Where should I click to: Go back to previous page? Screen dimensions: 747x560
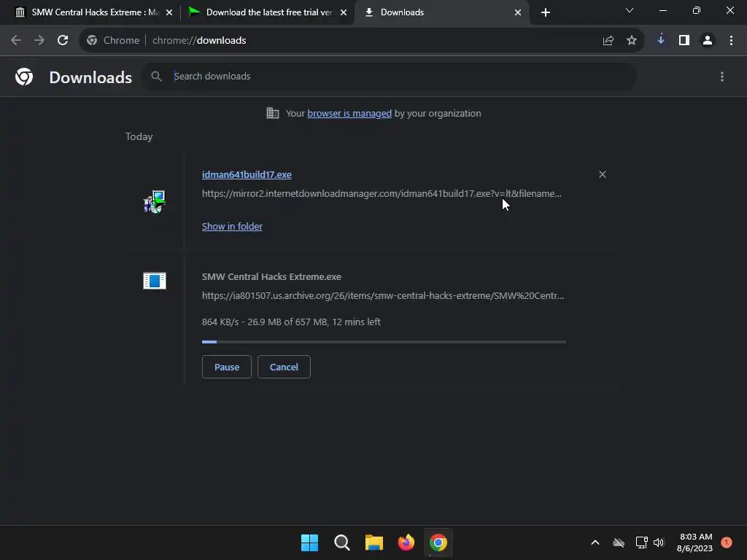(16, 41)
